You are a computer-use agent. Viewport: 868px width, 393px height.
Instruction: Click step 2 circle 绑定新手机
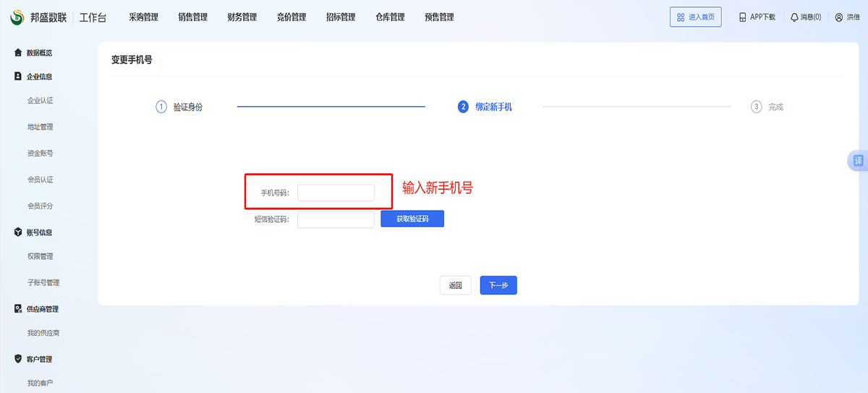463,107
